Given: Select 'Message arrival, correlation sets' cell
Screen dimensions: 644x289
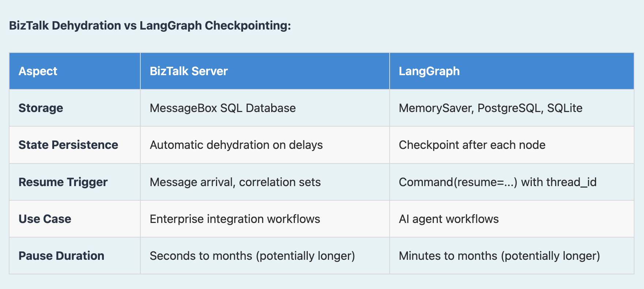Looking at the screenshot, I should click(265, 182).
